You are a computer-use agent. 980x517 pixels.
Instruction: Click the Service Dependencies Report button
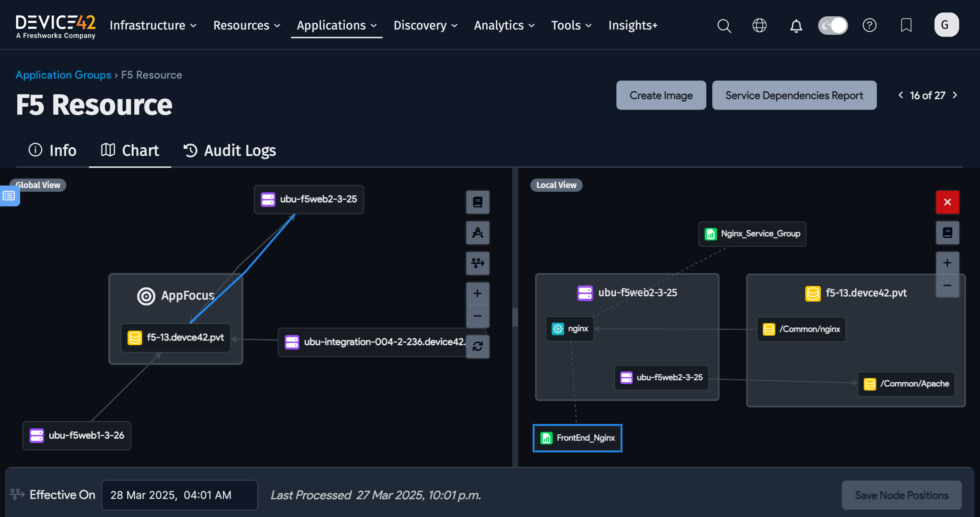pos(794,95)
